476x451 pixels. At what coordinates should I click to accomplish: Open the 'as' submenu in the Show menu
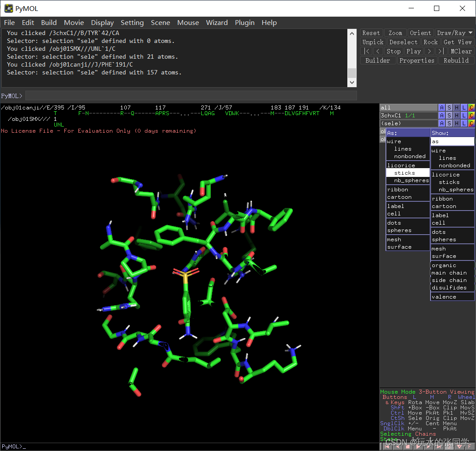(452, 141)
